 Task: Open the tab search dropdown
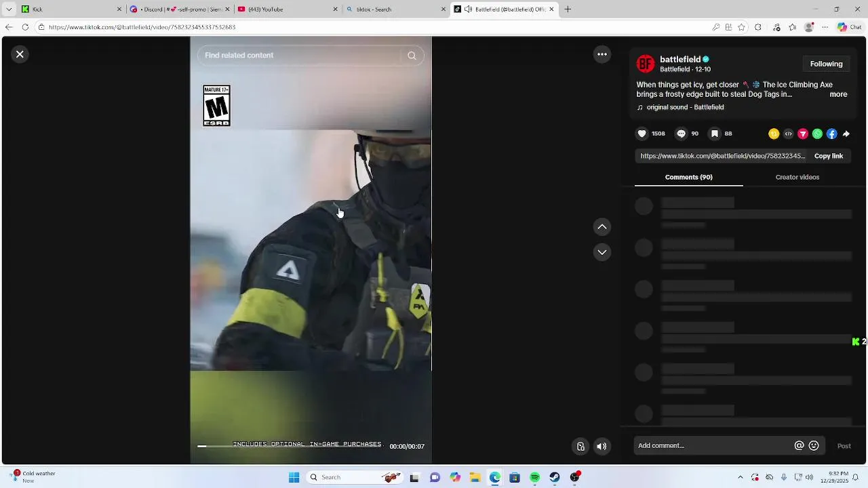coord(8,9)
